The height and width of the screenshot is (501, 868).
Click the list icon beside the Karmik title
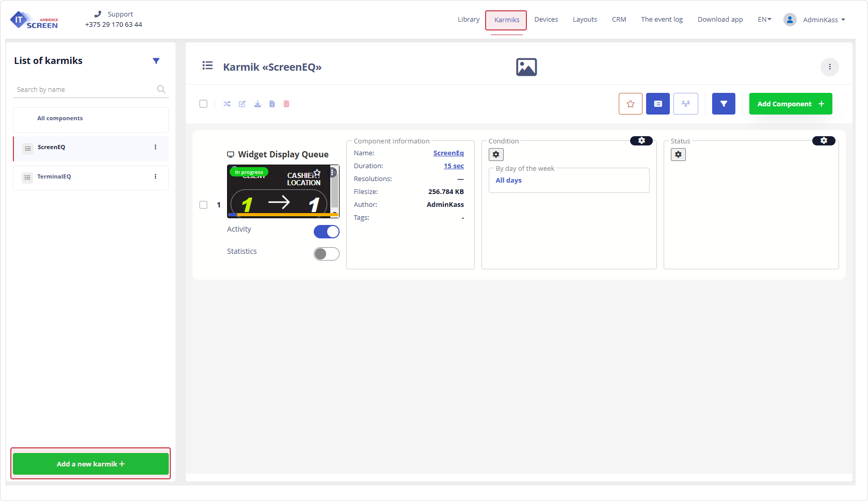click(x=207, y=66)
